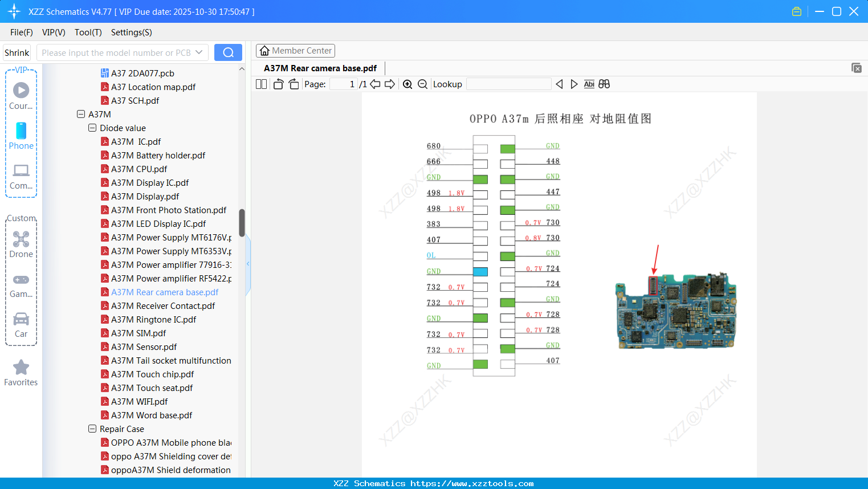Click the Page number field
868x489 pixels.
tap(344, 84)
